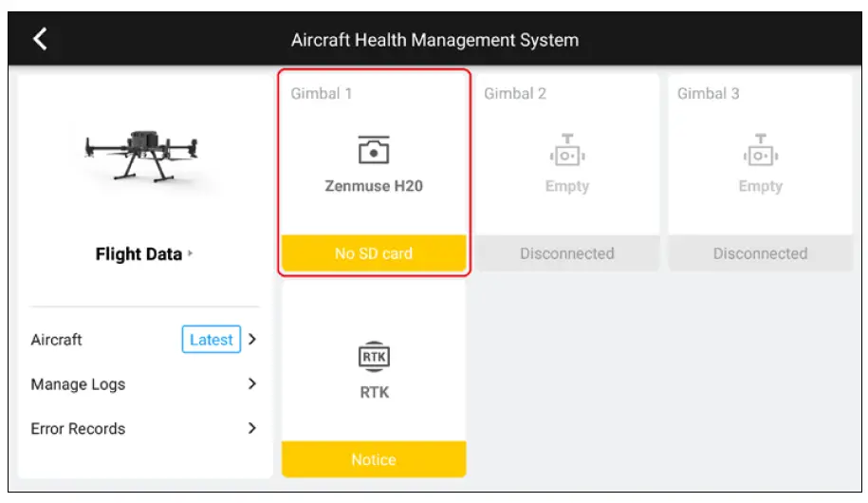This screenshot has height=503, width=868.
Task: Click the No SD card warning bar
Action: (x=374, y=253)
